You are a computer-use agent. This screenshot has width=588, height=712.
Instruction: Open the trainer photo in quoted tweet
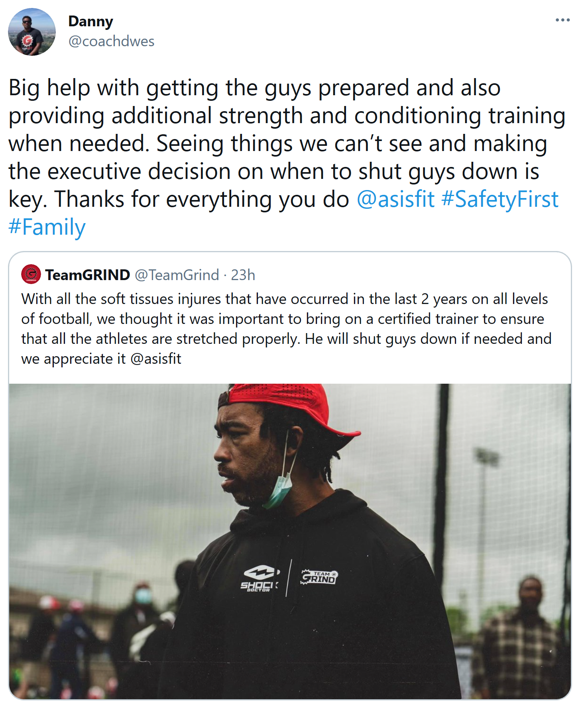click(290, 541)
